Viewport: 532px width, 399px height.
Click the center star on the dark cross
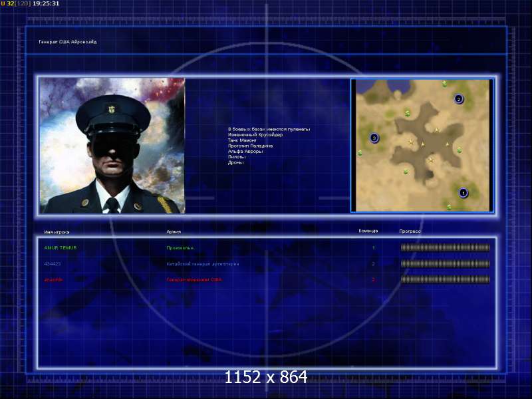[x=423, y=144]
